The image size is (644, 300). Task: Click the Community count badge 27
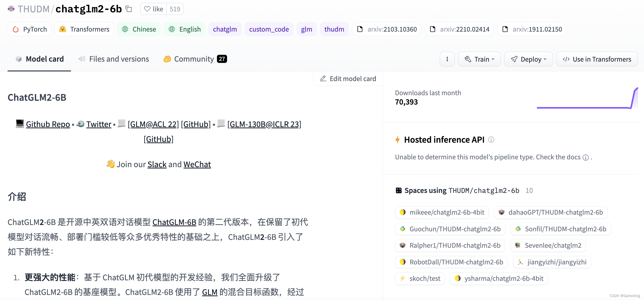[222, 59]
